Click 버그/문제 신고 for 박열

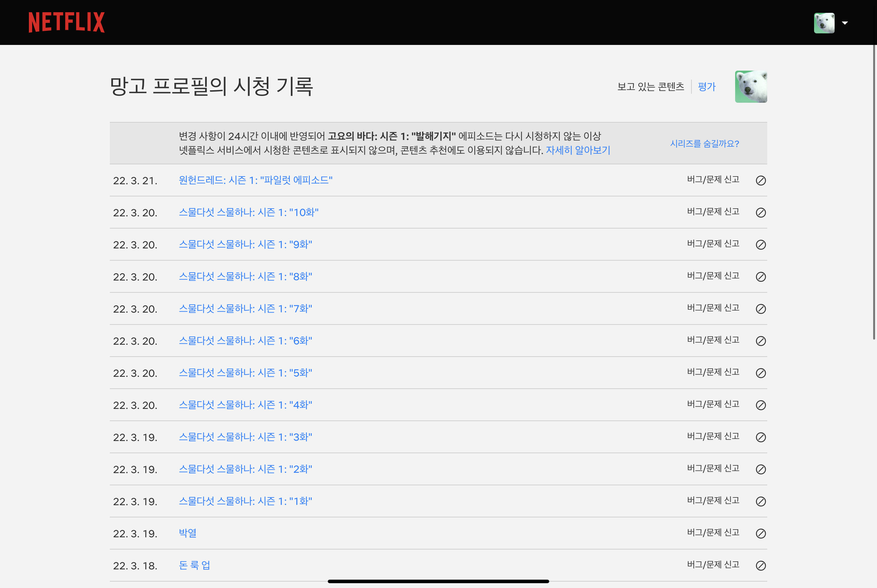(x=713, y=532)
